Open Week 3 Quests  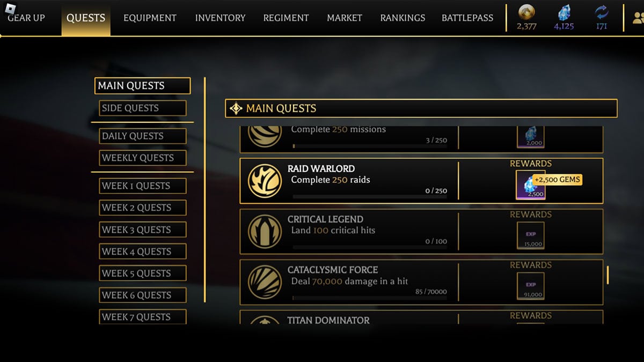pos(143,230)
